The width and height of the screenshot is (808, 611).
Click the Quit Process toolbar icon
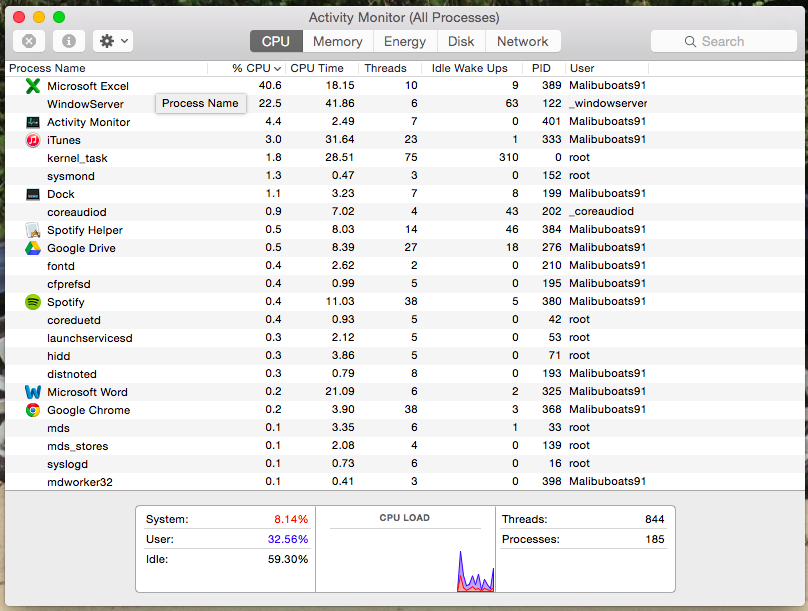29,41
